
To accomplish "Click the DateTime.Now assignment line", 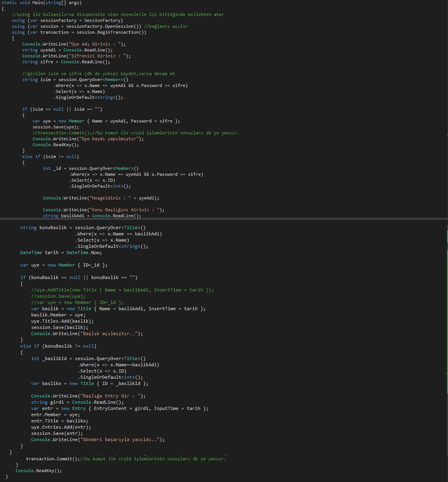I will tap(61, 252).
